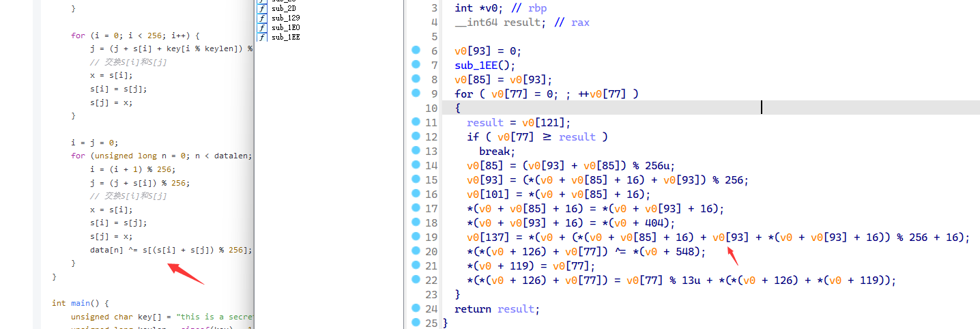
Task: Toggle breakpoint dot on line 14
Action: 415,165
